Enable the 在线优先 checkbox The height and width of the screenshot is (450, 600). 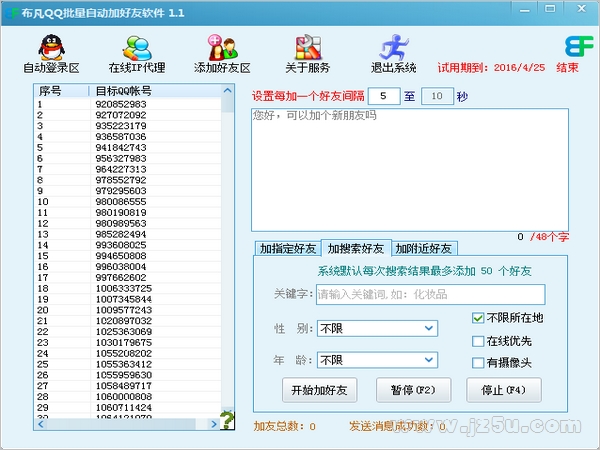478,341
